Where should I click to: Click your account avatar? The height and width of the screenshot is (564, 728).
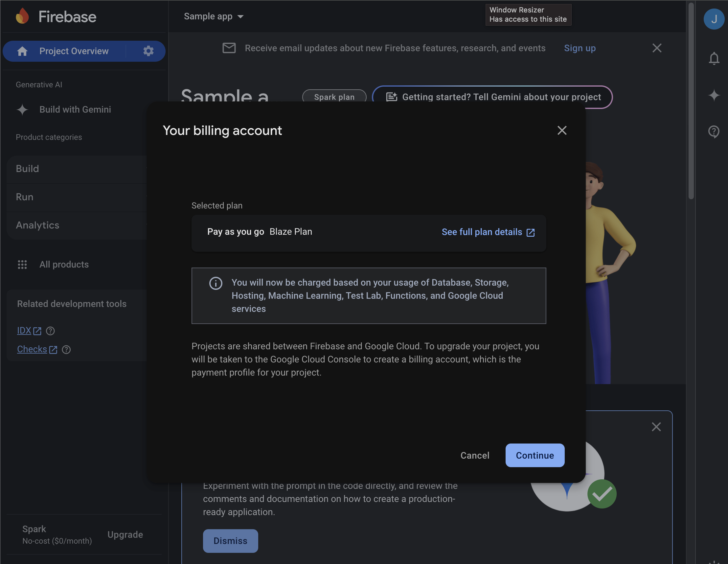click(714, 19)
